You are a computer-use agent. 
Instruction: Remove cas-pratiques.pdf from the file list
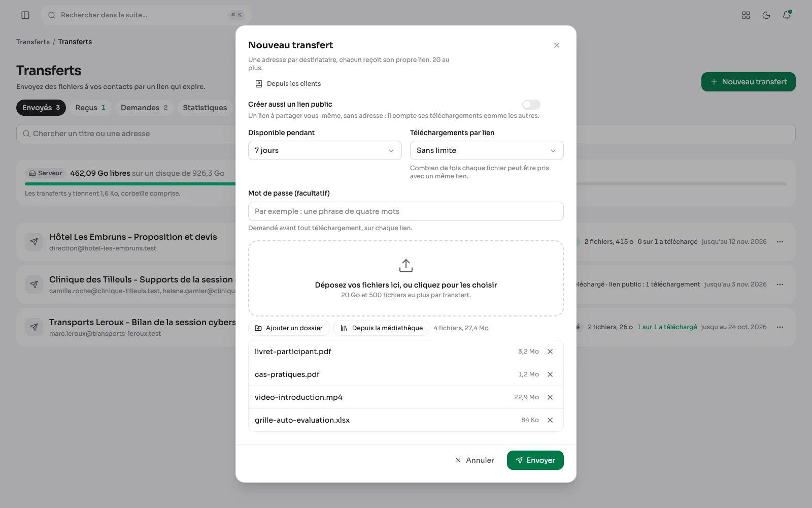coord(550,374)
